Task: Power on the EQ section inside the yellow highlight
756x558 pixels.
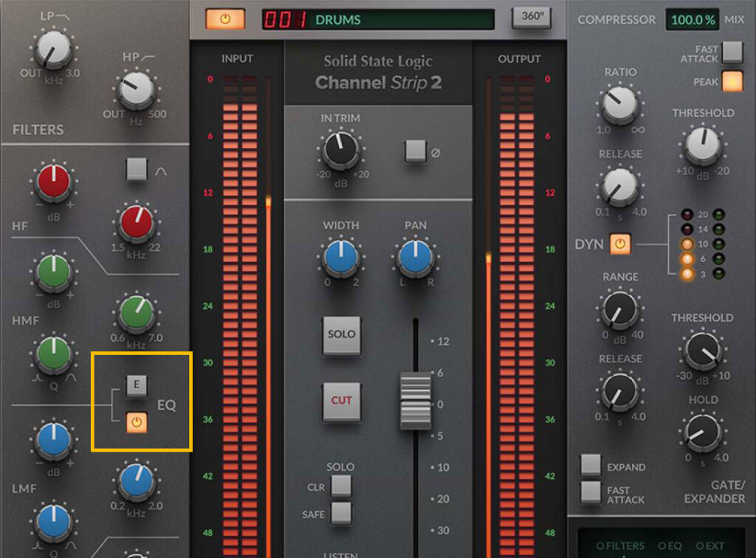Action: coord(138,423)
